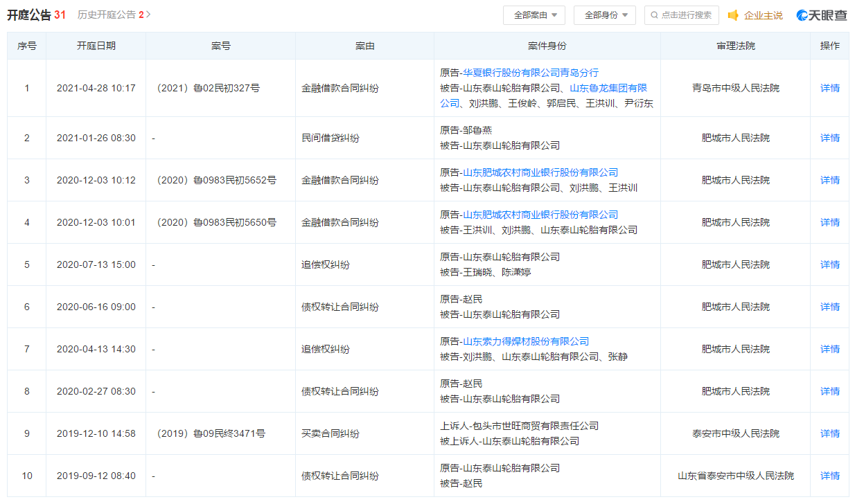Click 肥城市人民法院 in the 2021-01-26 row
The width and height of the screenshot is (855, 504).
[x=736, y=138]
